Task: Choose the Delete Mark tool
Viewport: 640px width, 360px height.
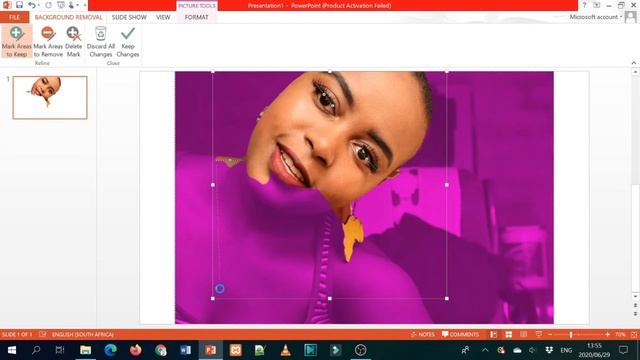Action: (x=73, y=41)
